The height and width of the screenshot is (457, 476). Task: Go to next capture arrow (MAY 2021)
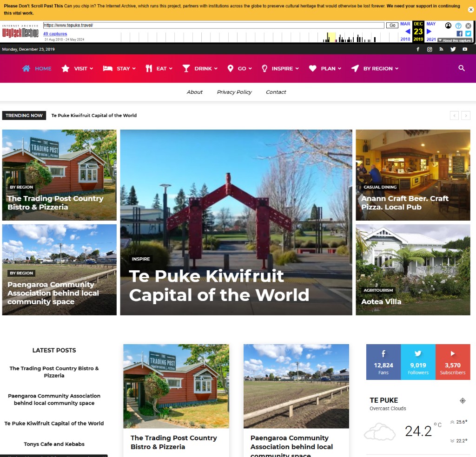click(429, 31)
